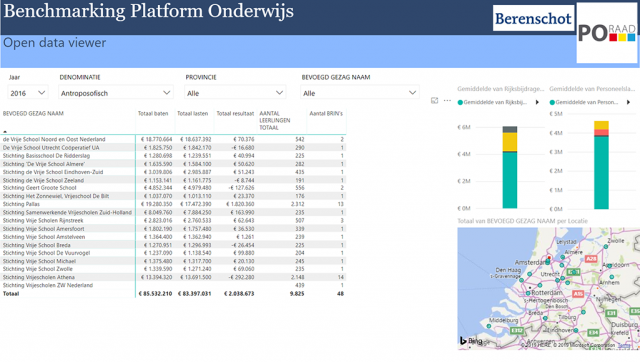Select row 'Stichting Basisschool De Ridderslag'
640x362 pixels.
pyautogui.click(x=173, y=155)
